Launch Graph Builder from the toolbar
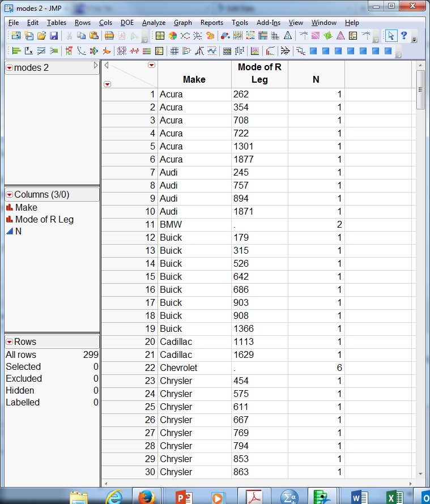The height and width of the screenshot is (504, 430). [160, 36]
